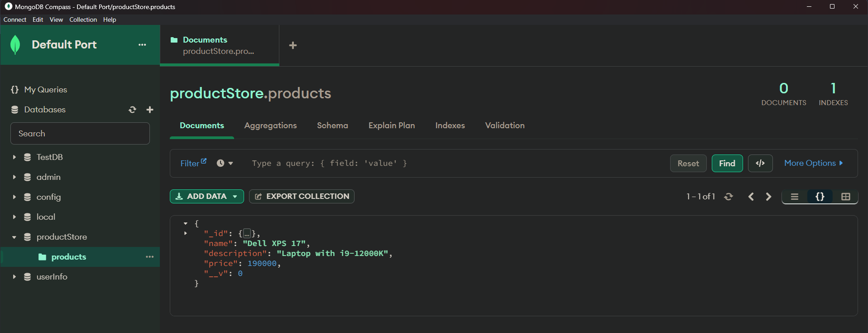Open the query history dropdown
Viewport: 868px width, 333px height.
tap(225, 163)
